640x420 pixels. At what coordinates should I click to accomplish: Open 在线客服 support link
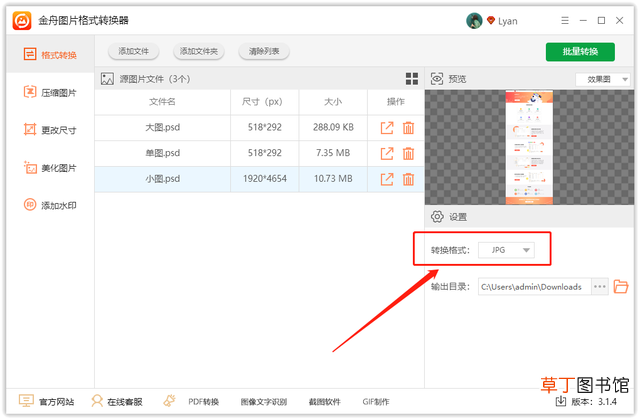pyautogui.click(x=117, y=402)
